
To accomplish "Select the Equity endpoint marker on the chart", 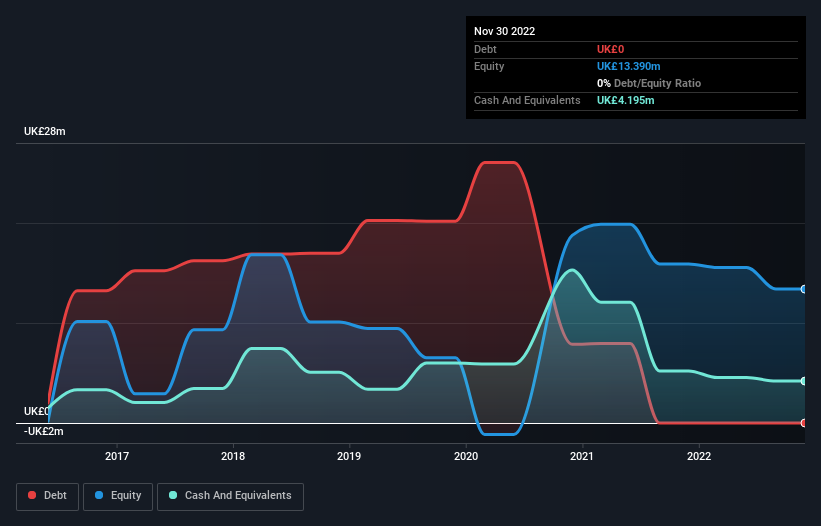I will [x=804, y=289].
